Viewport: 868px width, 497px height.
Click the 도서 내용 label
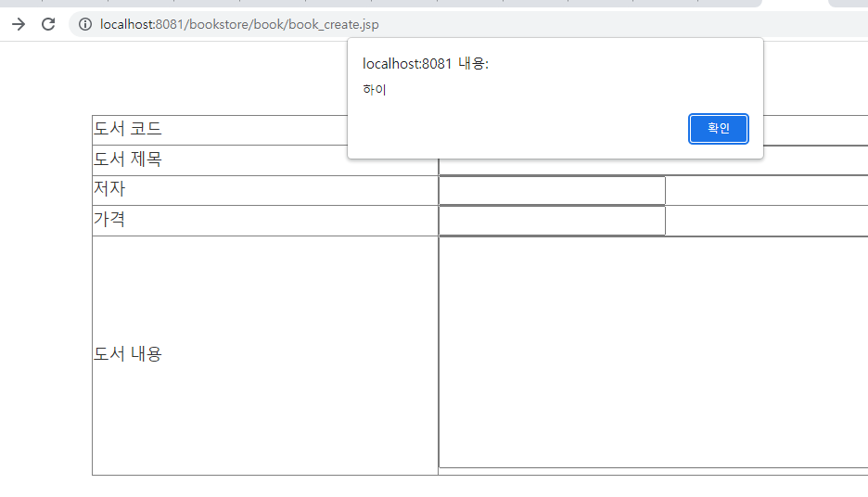(128, 353)
